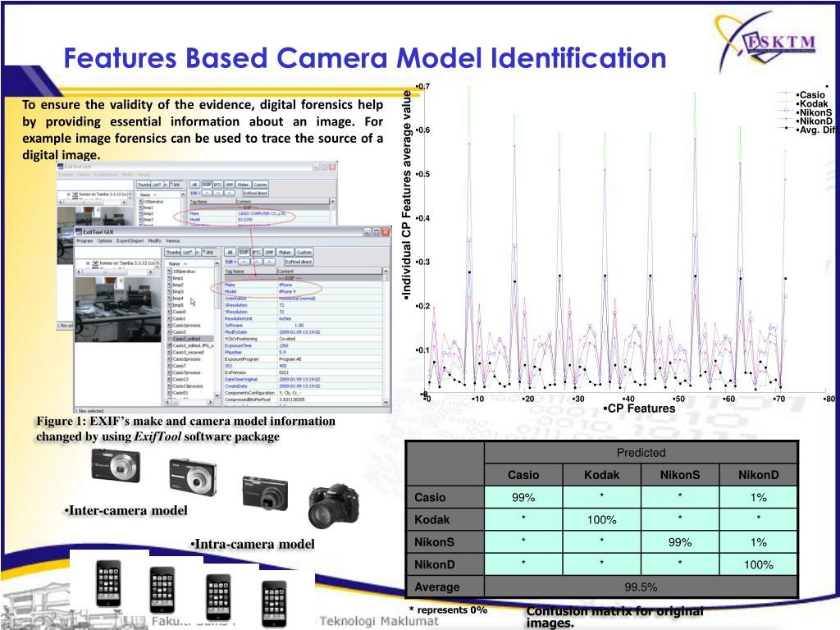Click the metadata list scroll-down arrow in front window

coord(386,402)
